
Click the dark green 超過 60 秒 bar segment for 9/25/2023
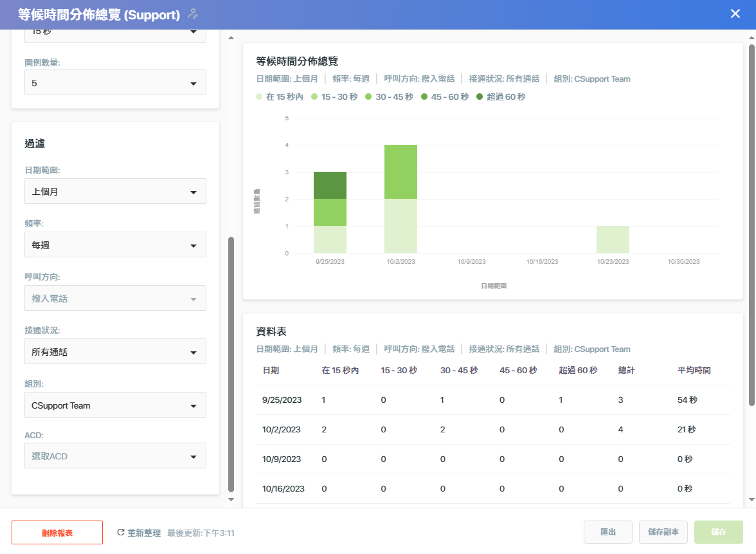[330, 185]
